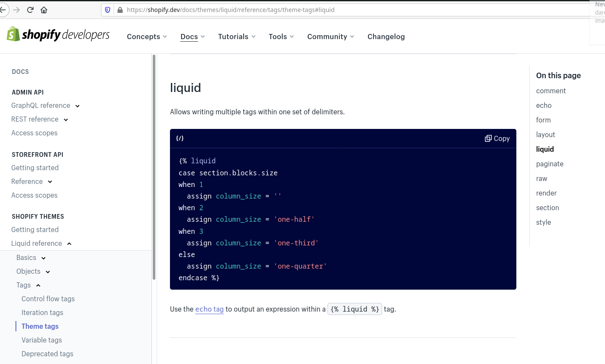This screenshot has width=605, height=364.
Task: Select Theme tags in the sidebar
Action: pyautogui.click(x=40, y=326)
